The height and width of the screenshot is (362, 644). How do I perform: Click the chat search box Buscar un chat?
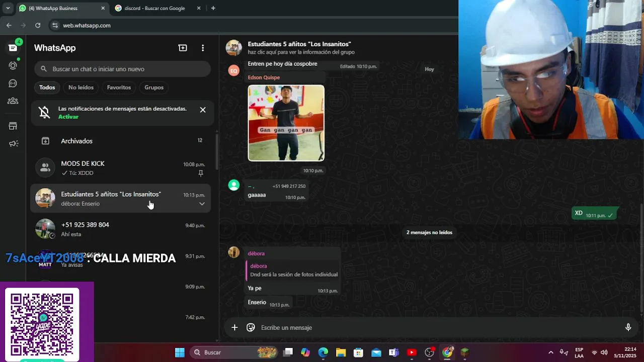click(x=122, y=69)
